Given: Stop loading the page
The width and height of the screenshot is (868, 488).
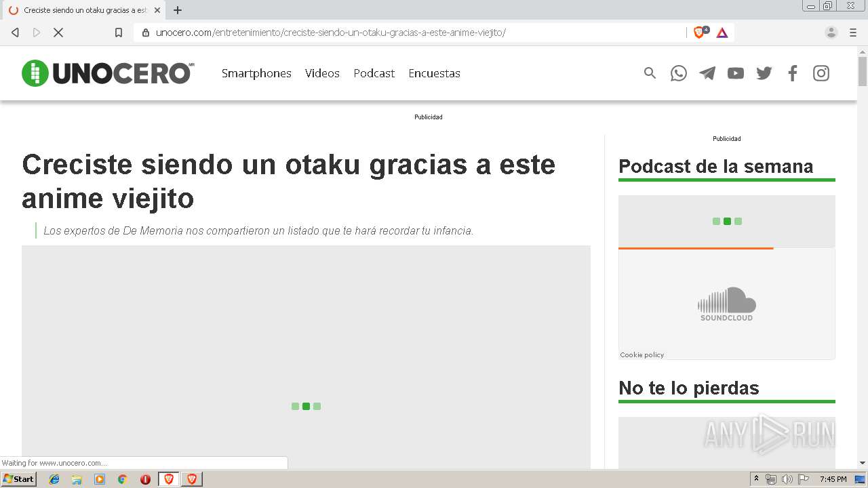Looking at the screenshot, I should point(58,33).
